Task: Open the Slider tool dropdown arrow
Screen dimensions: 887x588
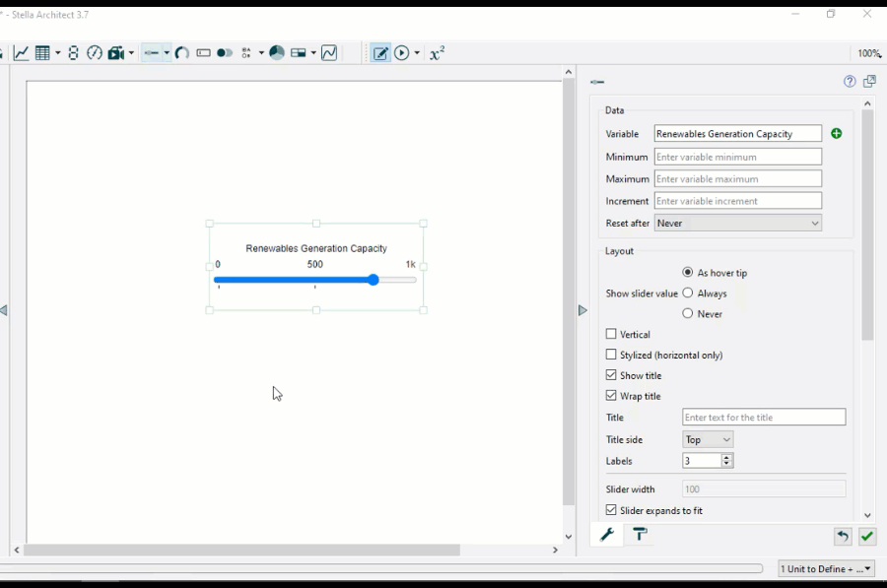Action: [167, 53]
